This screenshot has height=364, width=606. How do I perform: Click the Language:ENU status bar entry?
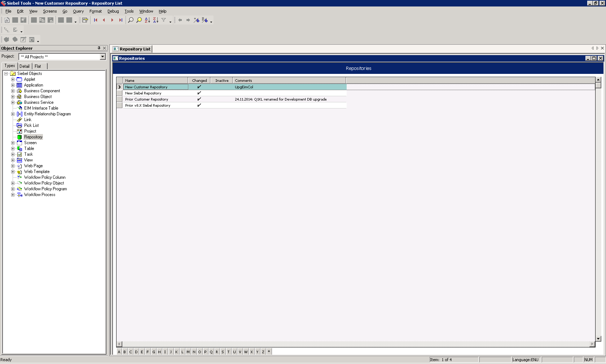pyautogui.click(x=526, y=360)
